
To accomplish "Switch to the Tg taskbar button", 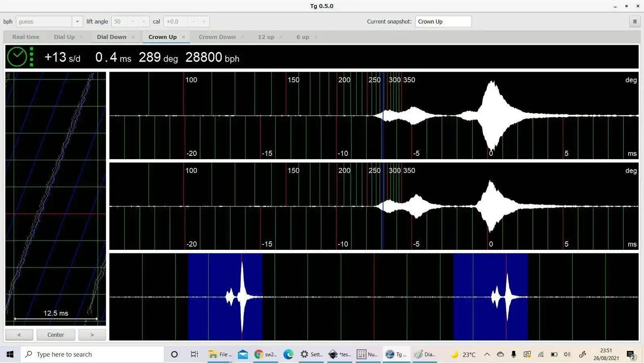I will [396, 354].
